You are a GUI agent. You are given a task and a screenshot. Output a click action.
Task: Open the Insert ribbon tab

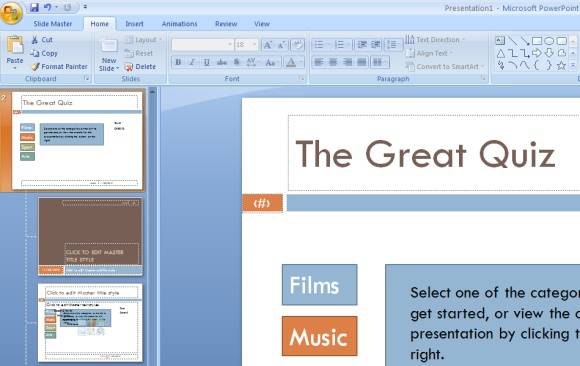tap(134, 24)
